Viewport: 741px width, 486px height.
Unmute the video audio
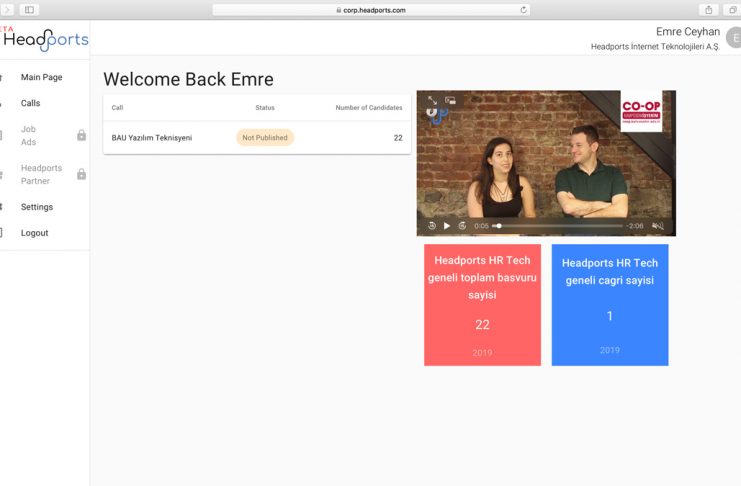click(x=658, y=226)
